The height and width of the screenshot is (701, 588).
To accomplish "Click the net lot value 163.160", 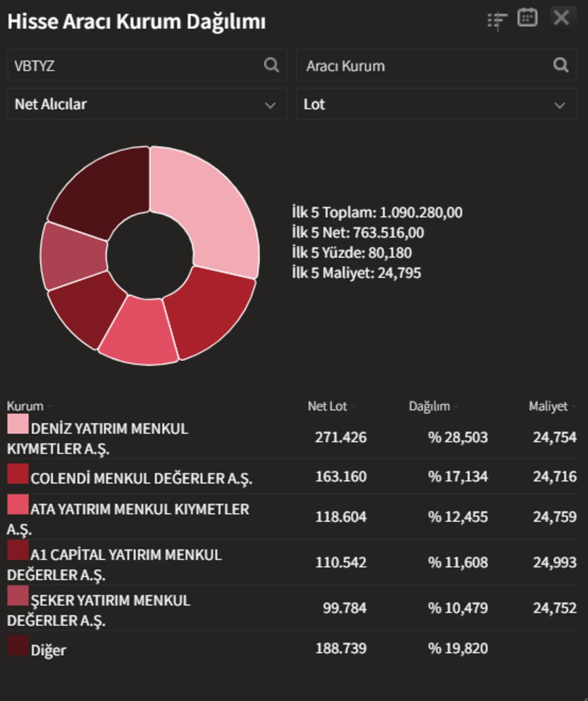I will (x=341, y=476).
